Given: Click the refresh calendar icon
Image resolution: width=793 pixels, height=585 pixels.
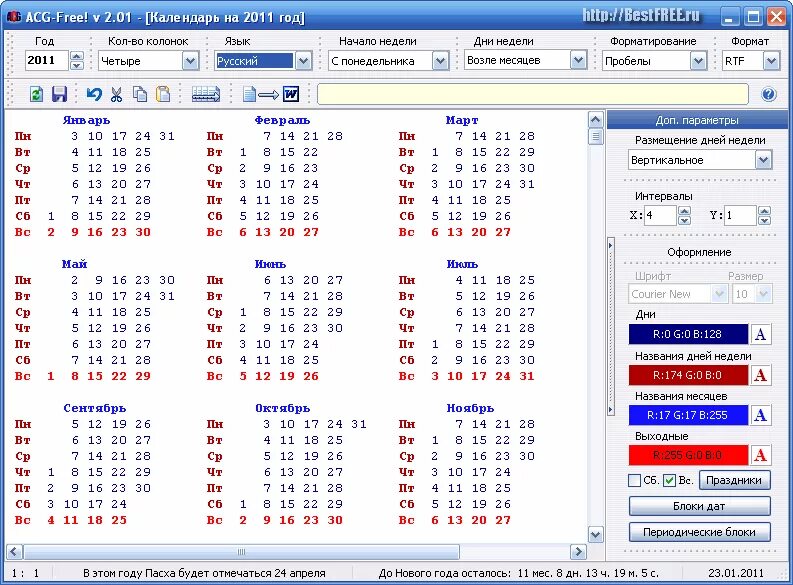Looking at the screenshot, I should click(x=36, y=94).
